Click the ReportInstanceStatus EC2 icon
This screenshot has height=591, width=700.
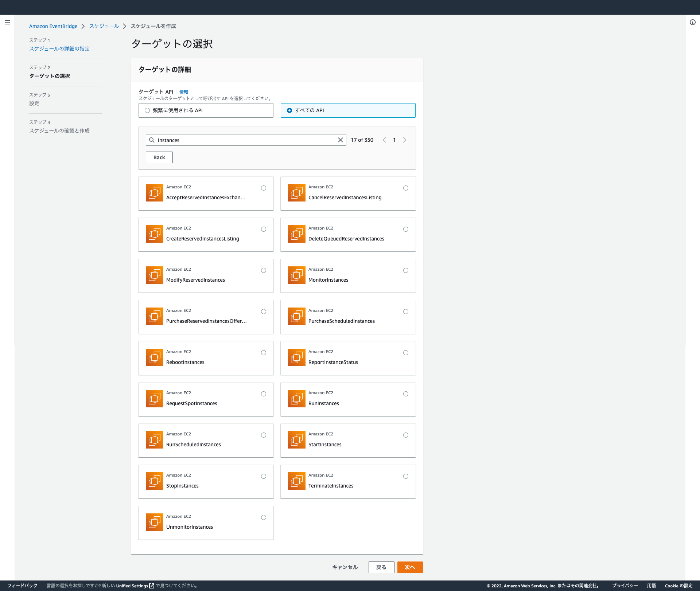297,357
